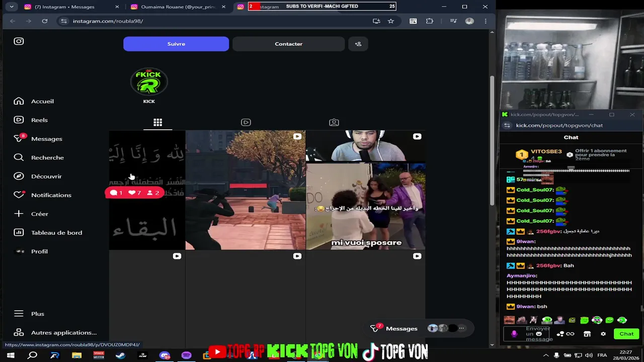Click the Suivre follow button
Viewport: 644px width, 362px height.
(x=176, y=44)
